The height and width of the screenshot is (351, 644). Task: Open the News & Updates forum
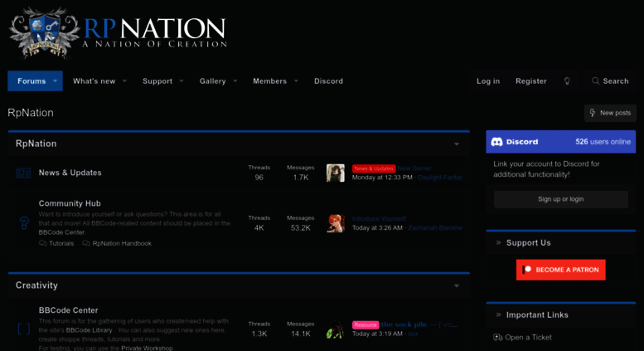pyautogui.click(x=70, y=173)
